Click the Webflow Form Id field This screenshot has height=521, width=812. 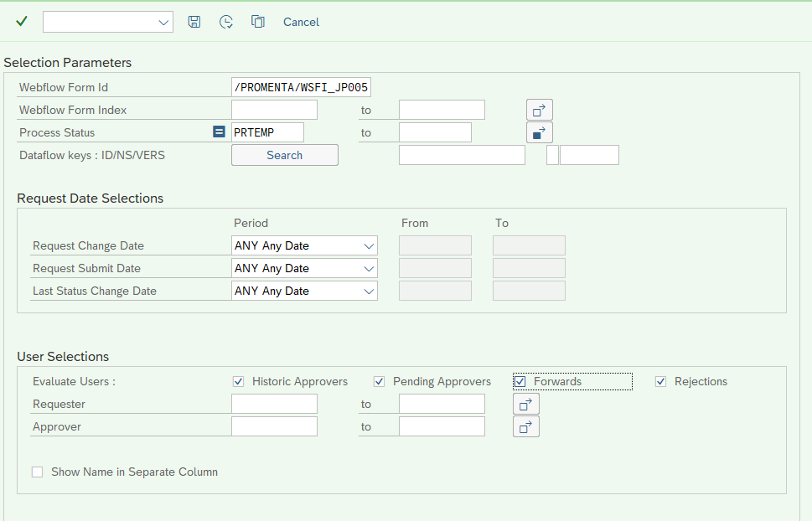(x=301, y=87)
